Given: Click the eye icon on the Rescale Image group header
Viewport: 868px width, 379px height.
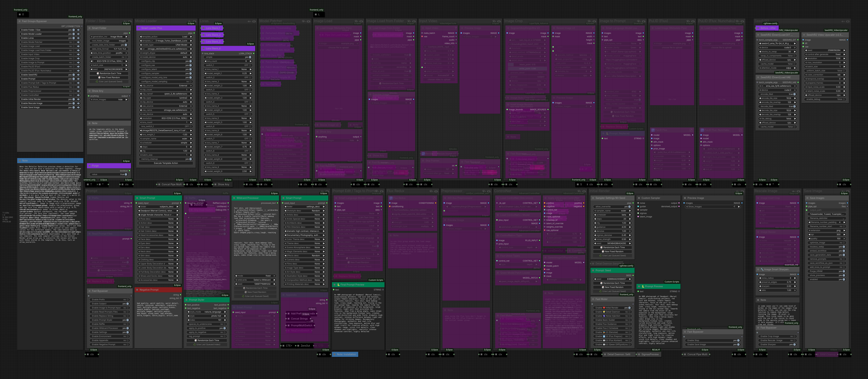Looking at the screenshot, I should point(799,191).
